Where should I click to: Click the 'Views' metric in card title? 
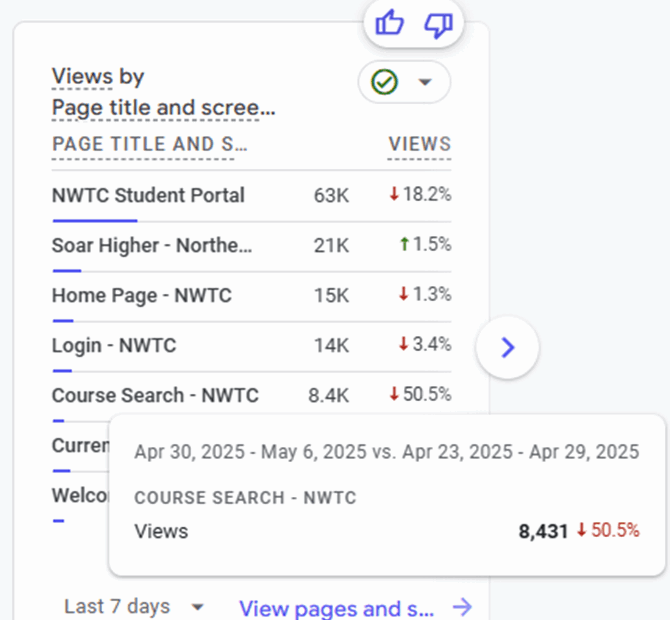click(x=82, y=77)
